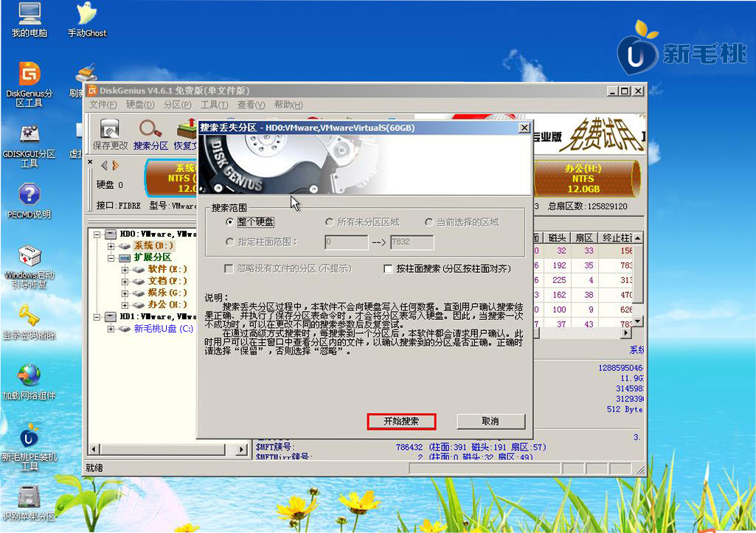Open the Windows启动引导修复 desktop icon

(x=30, y=267)
